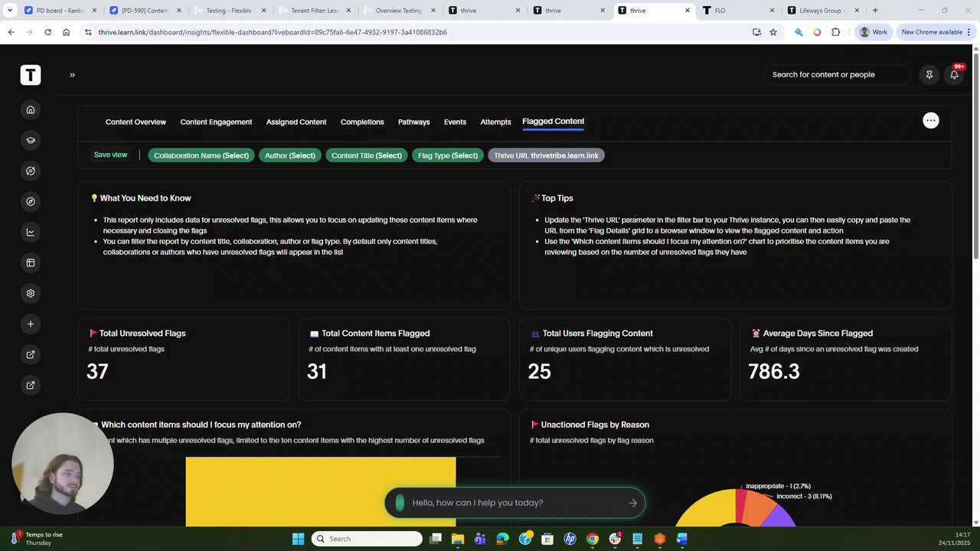Click the 'Hello, how can I help' chat input
This screenshot has height=551, width=980.
(514, 503)
